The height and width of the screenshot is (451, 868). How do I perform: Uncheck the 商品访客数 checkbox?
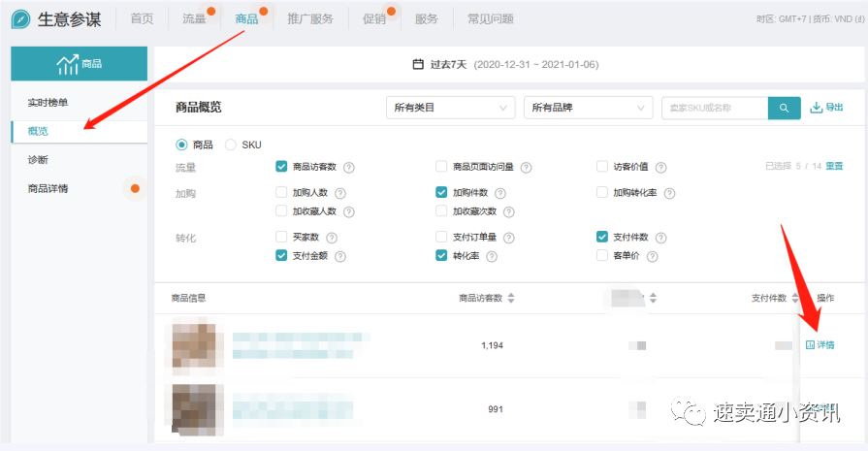tap(281, 167)
